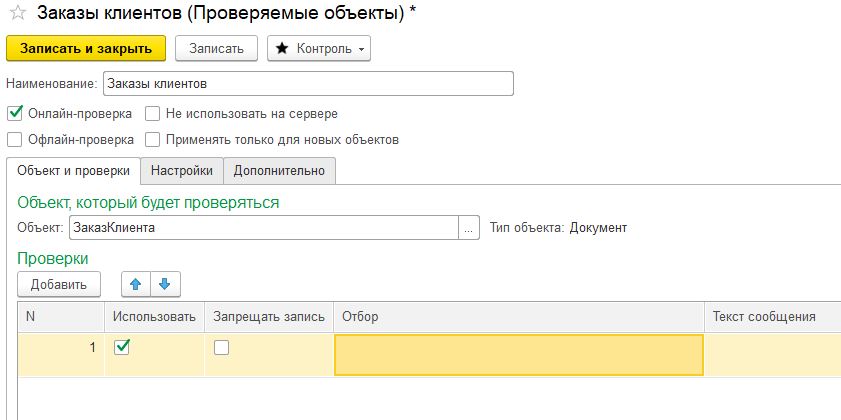Image resolution: width=841 pixels, height=420 pixels.
Task: Add this form to favorites with star icon
Action: 18,13
